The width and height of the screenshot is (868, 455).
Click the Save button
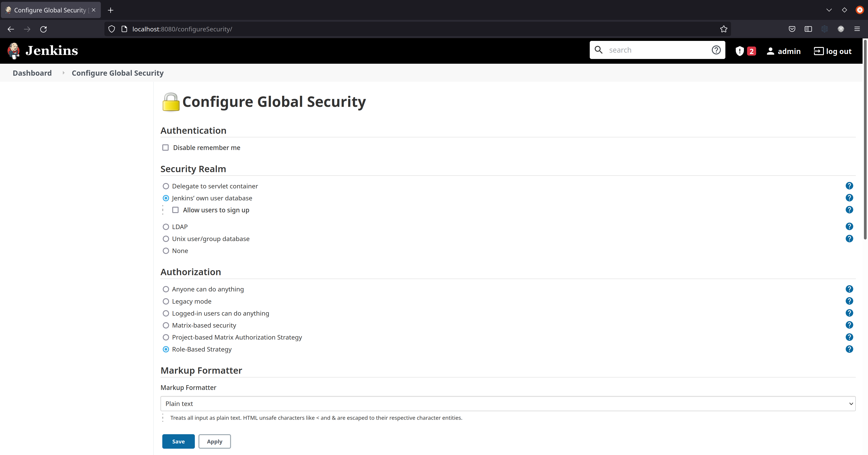178,441
